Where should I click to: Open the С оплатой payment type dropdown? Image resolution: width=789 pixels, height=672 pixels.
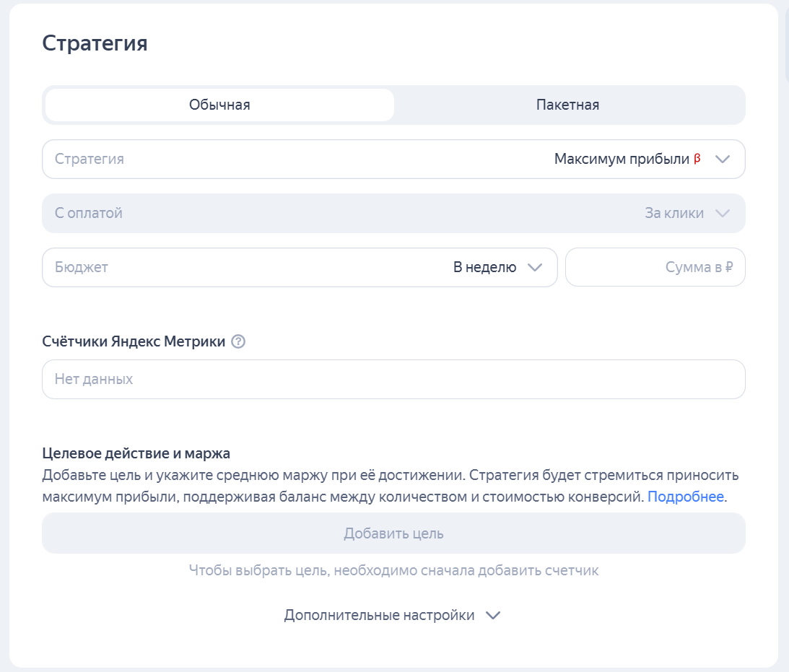click(393, 213)
